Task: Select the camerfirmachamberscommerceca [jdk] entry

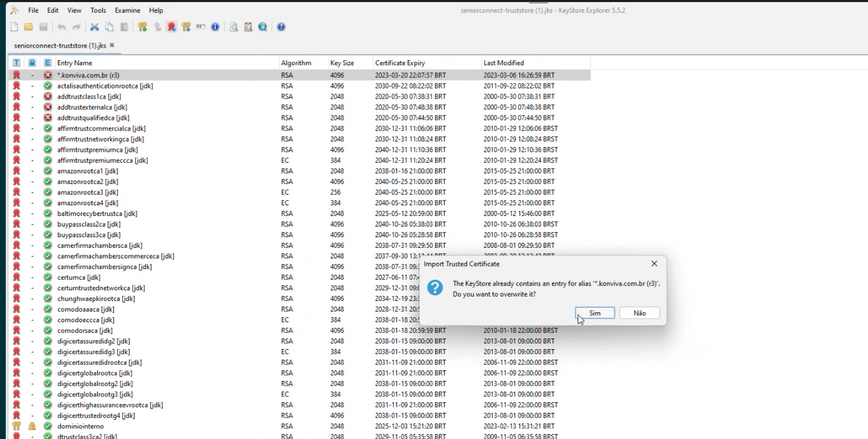Action: (x=116, y=256)
